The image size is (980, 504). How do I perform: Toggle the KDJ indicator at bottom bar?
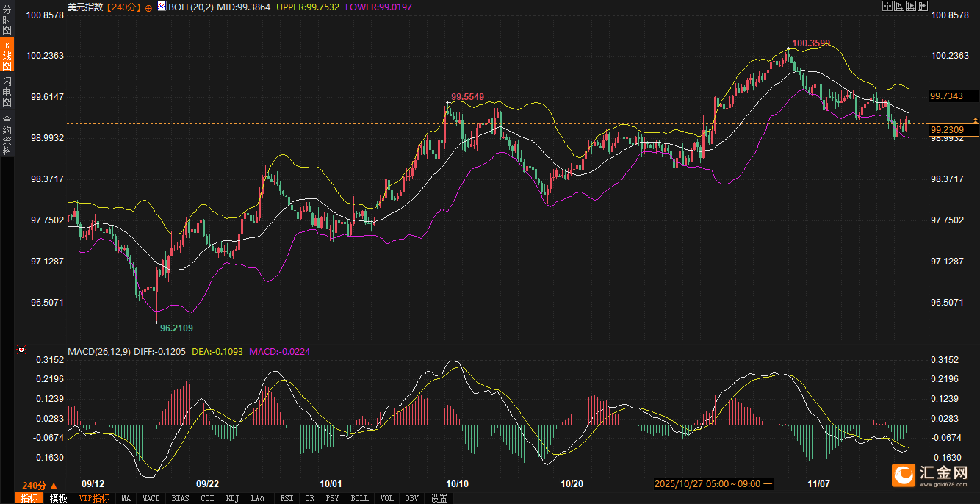(x=232, y=498)
